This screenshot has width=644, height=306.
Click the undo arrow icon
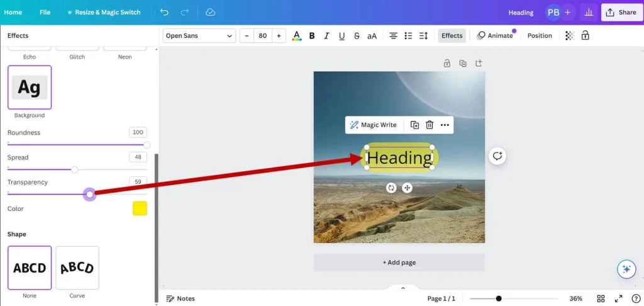pyautogui.click(x=164, y=12)
